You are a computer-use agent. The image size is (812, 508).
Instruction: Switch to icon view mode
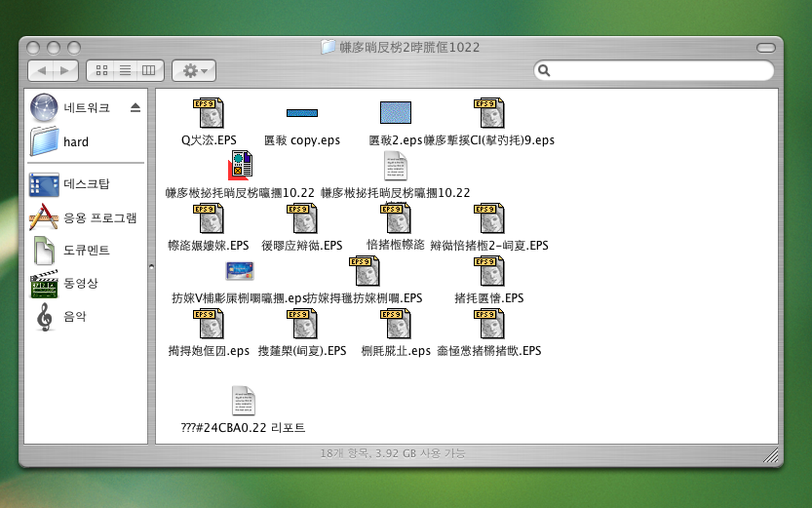(100, 70)
